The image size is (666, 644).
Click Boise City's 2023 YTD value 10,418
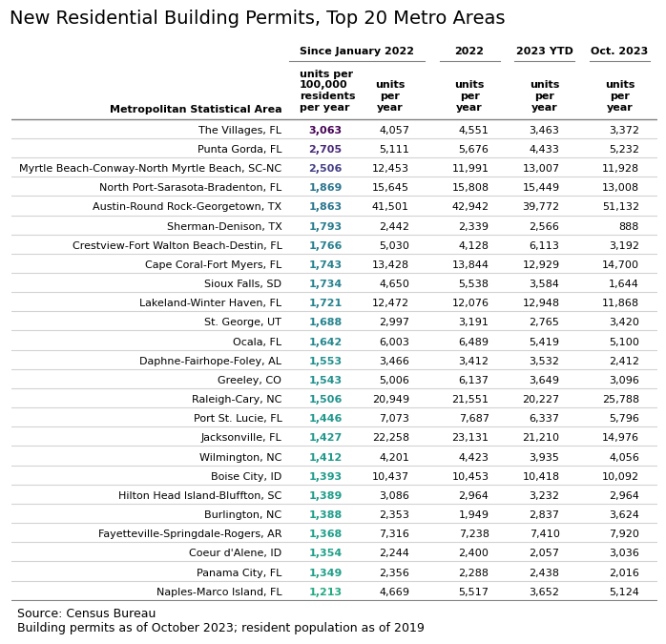(541, 477)
